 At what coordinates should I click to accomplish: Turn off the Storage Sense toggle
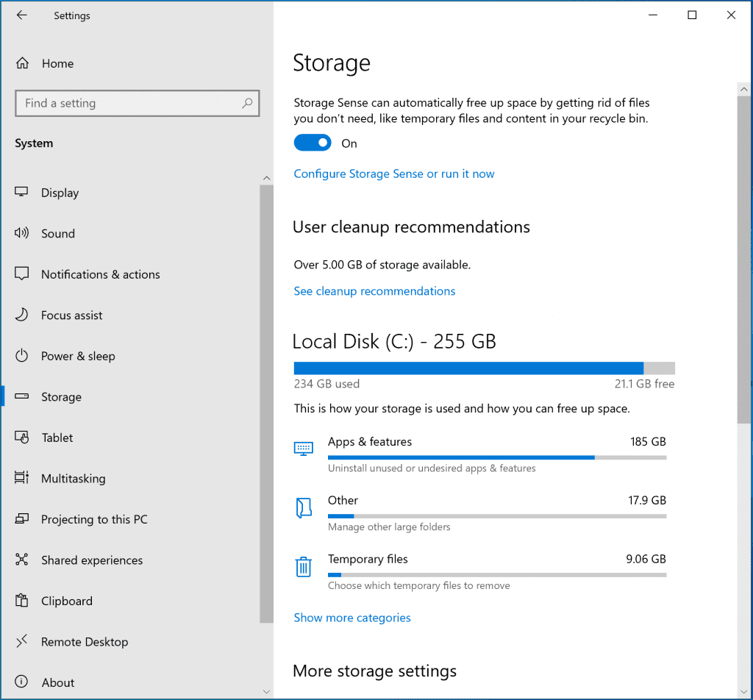pyautogui.click(x=313, y=143)
